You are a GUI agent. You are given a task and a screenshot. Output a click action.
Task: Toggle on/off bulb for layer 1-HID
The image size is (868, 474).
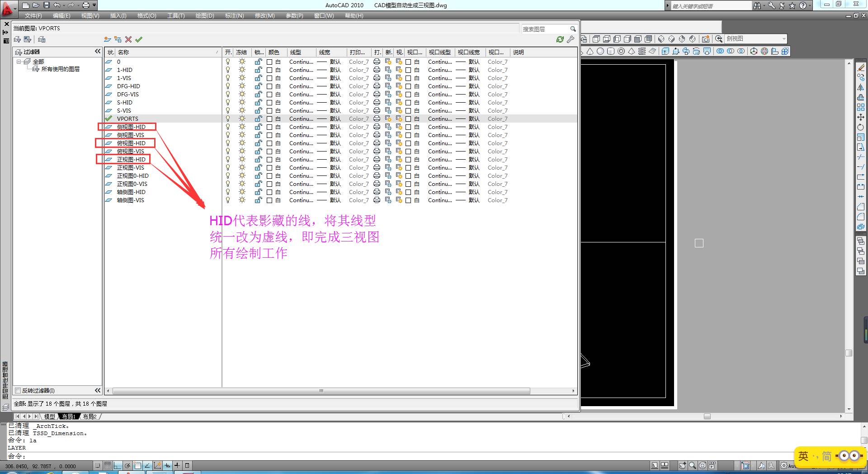pyautogui.click(x=228, y=70)
